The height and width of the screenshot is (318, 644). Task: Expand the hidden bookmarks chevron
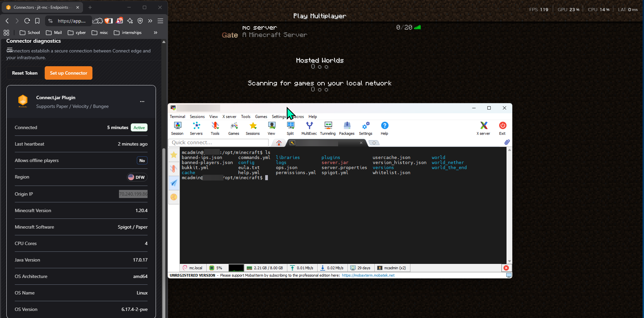155,33
